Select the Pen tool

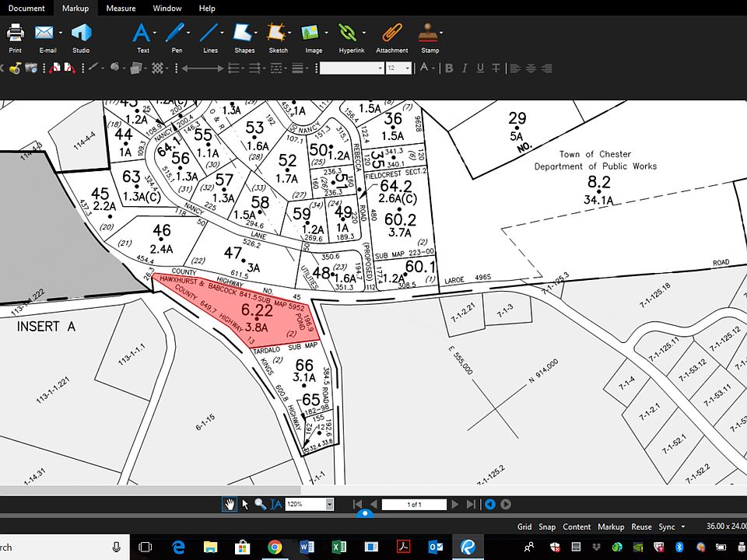pos(175,33)
